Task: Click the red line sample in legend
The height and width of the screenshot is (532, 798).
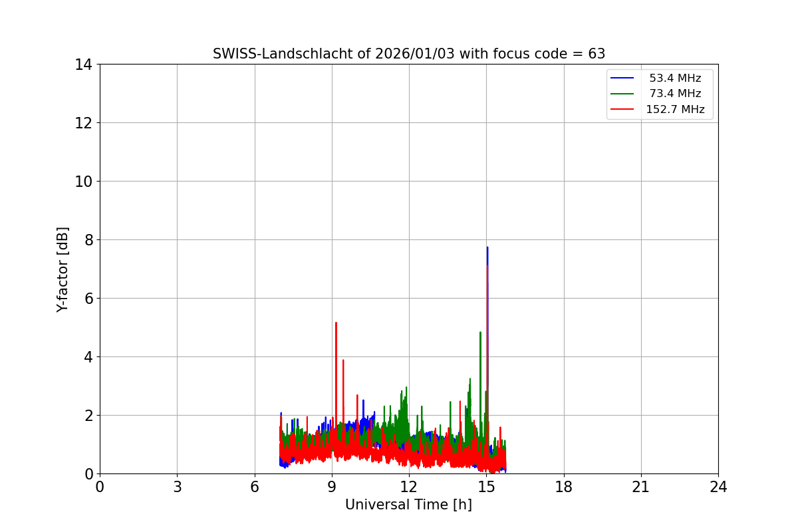Action: [622, 110]
